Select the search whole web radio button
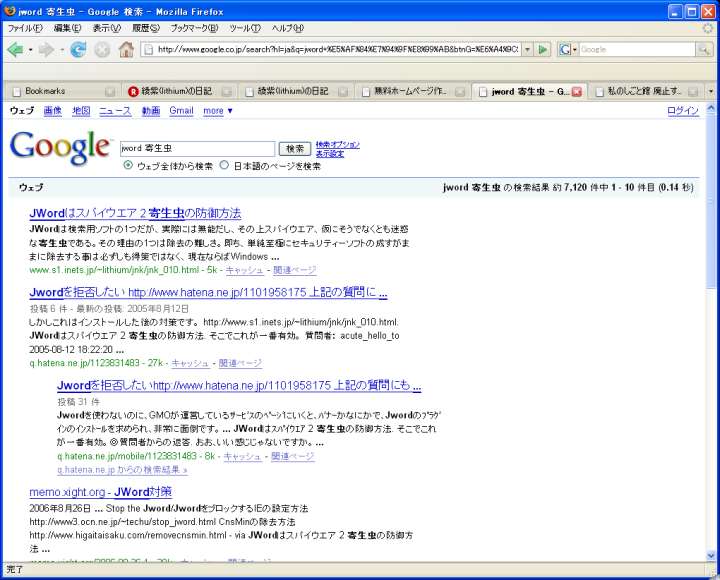The height and width of the screenshot is (580, 720). [x=128, y=166]
